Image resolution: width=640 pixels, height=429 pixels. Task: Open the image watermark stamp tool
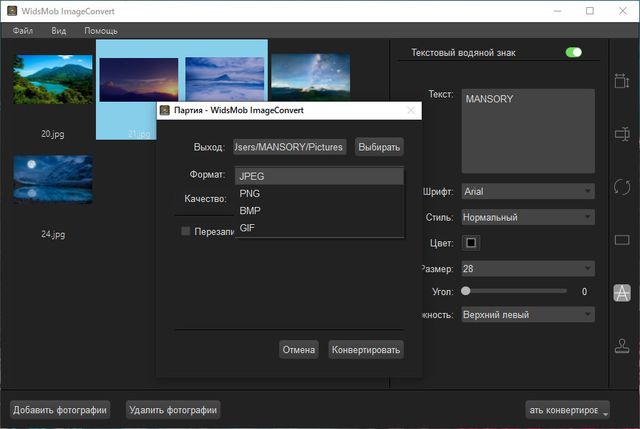pos(621,346)
